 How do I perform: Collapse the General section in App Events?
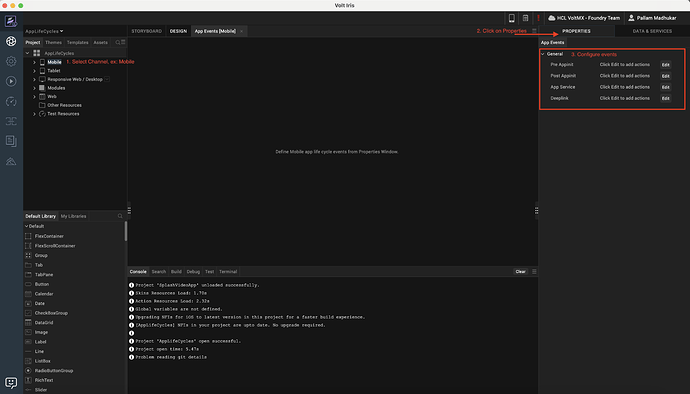click(543, 54)
